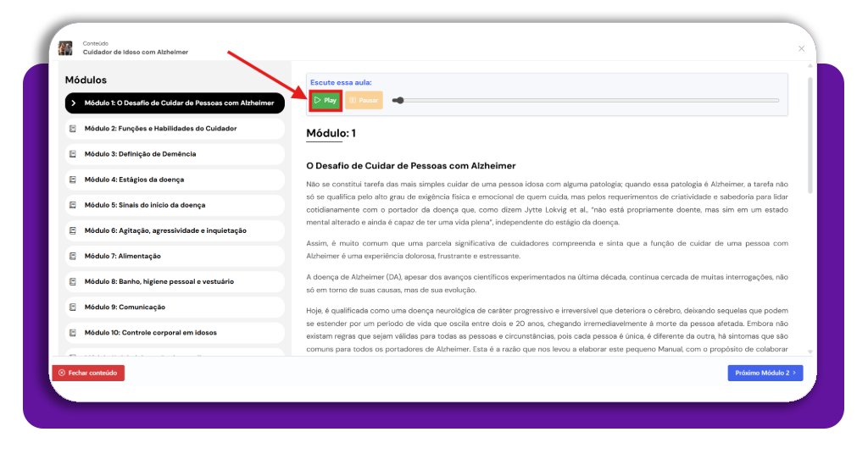
Task: Click the document icon beside Módulo 7
Action: (74, 256)
